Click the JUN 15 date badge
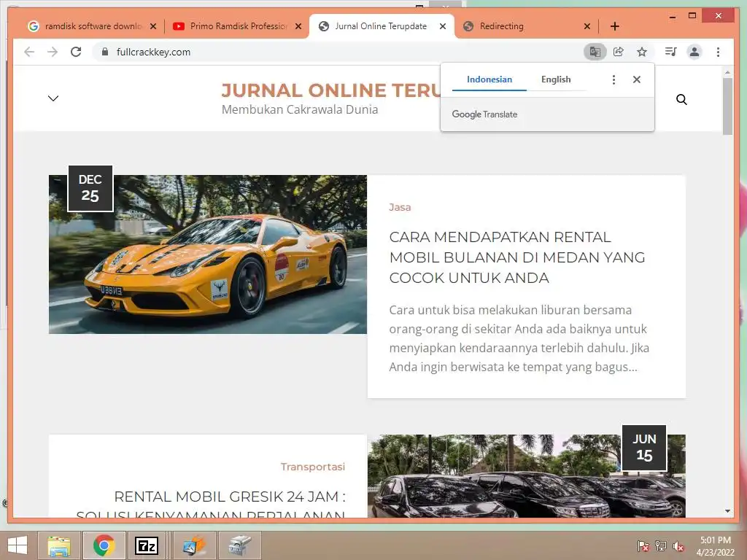This screenshot has width=747, height=560. [644, 448]
